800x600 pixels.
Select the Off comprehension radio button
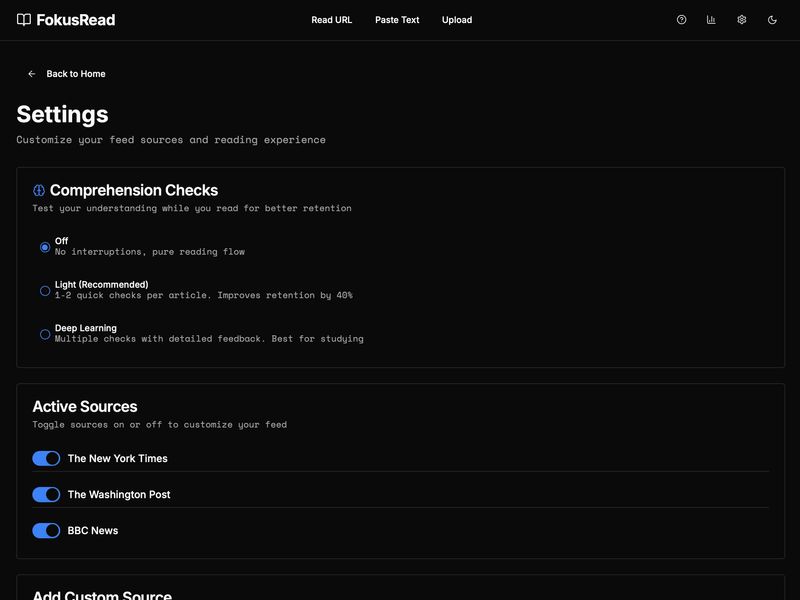[x=45, y=247]
